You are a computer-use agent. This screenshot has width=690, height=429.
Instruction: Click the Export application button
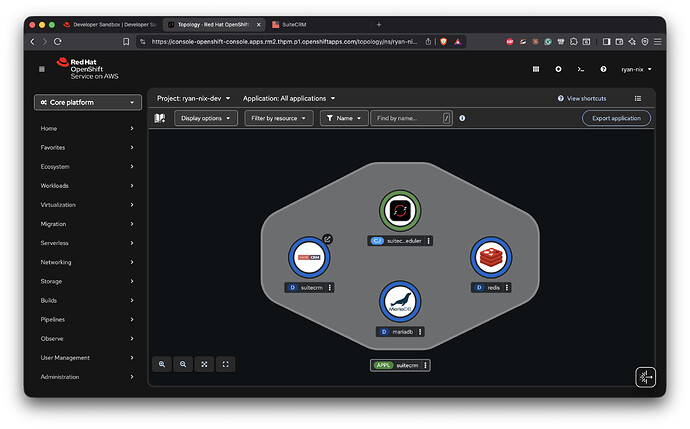click(616, 118)
